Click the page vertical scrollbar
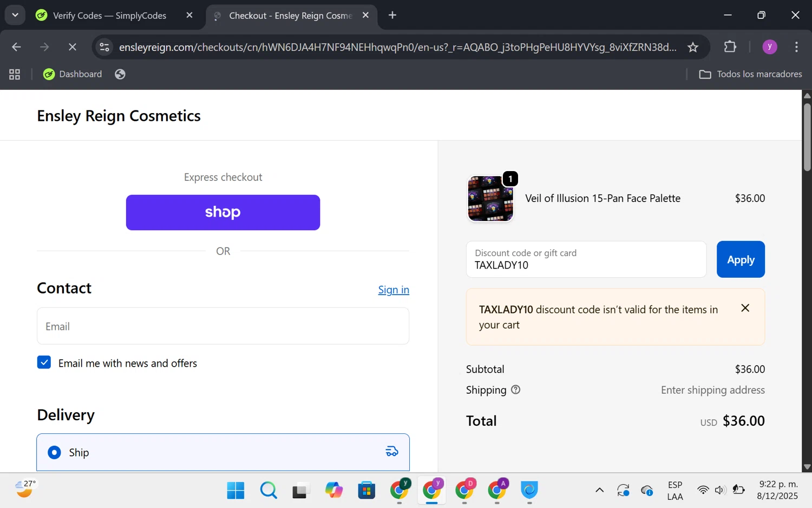 tap(807, 138)
